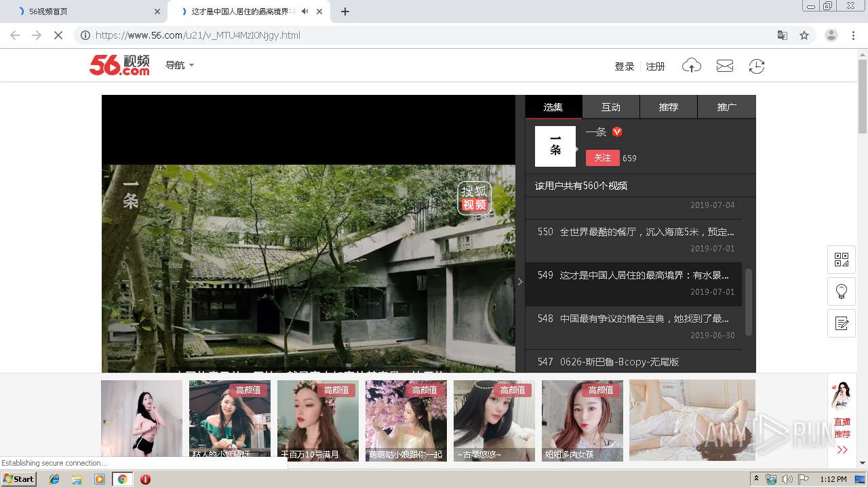Click the Google Translate icon in address bar
The image size is (868, 488).
[x=783, y=35]
